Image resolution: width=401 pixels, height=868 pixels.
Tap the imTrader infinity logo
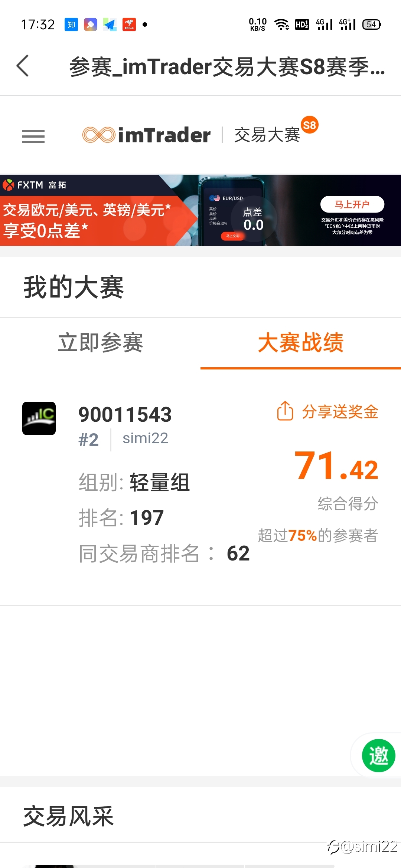coord(98,135)
